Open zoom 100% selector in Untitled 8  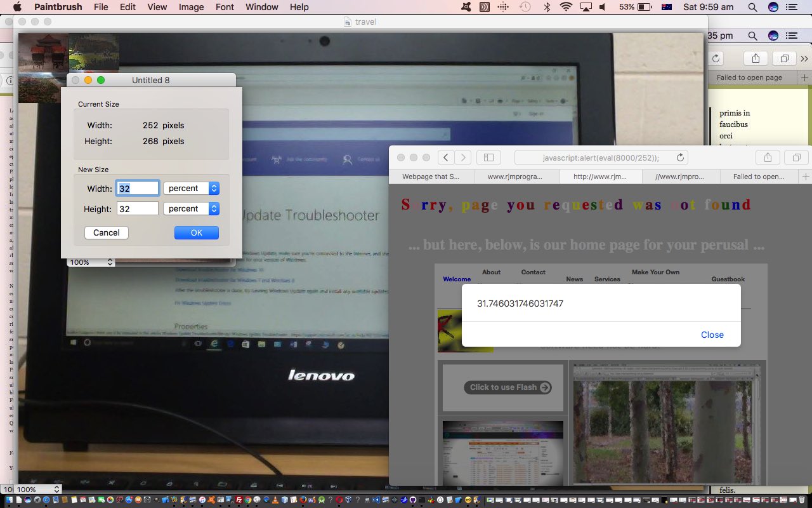[x=91, y=262]
